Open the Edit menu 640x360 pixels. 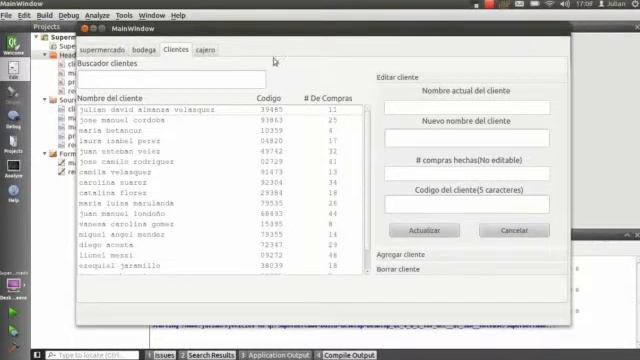coord(24,16)
